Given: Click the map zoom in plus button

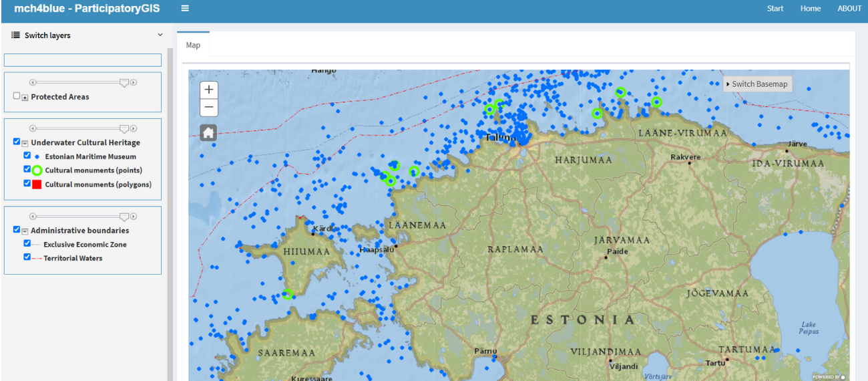Looking at the screenshot, I should [x=209, y=90].
